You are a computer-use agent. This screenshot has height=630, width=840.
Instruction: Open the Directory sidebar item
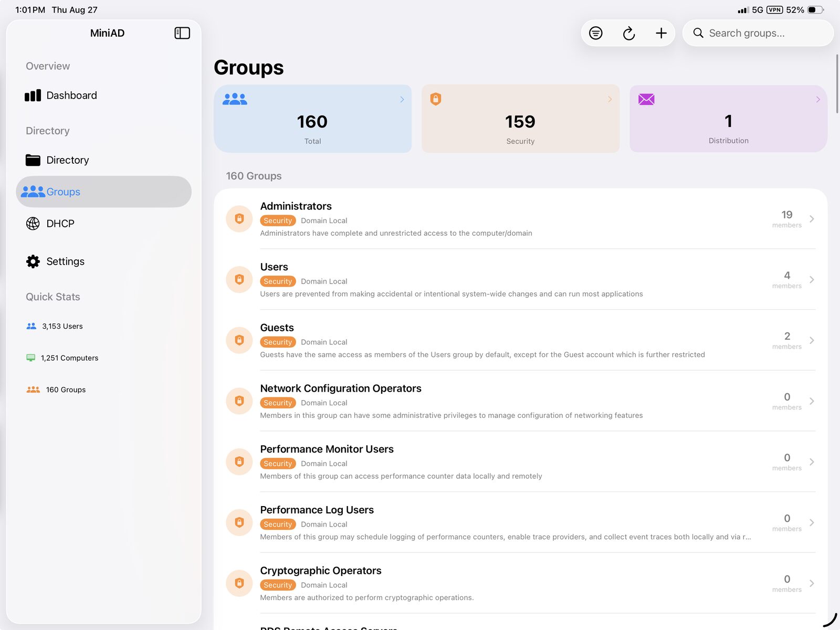point(103,160)
